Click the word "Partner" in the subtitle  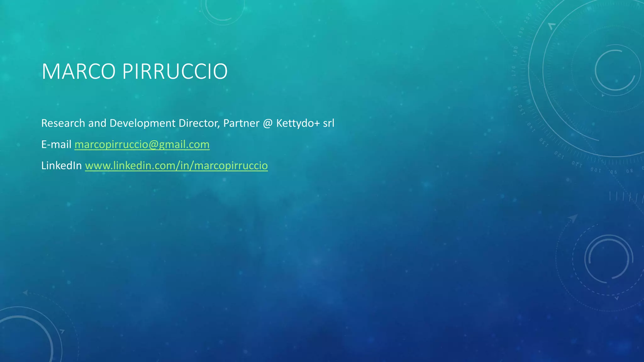pos(241,123)
